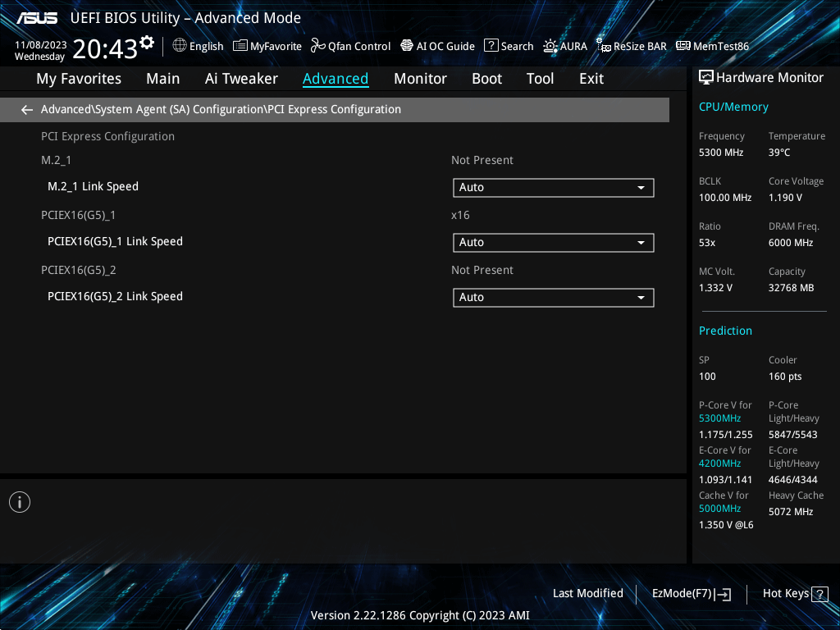Click the PCI Express Configuration heading
840x630 pixels.
tap(107, 137)
